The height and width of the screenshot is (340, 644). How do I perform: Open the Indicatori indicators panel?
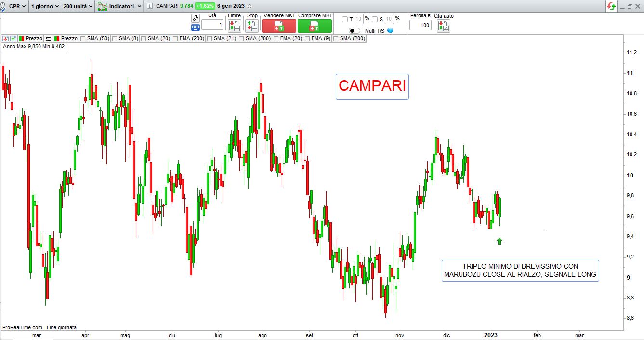click(x=115, y=6)
